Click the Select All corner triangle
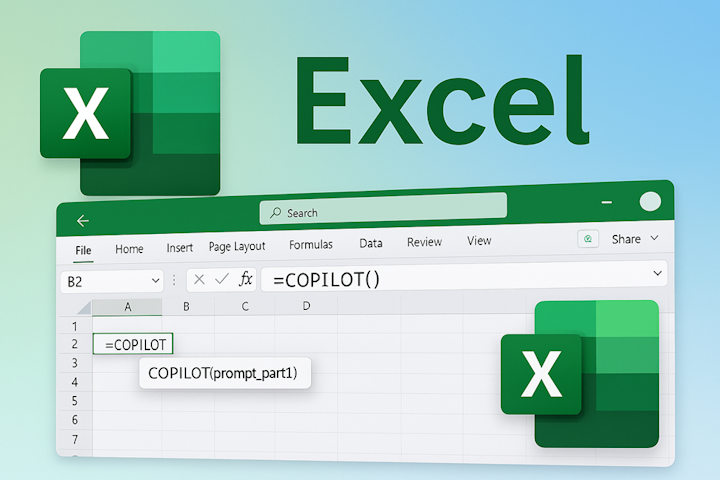The height and width of the screenshot is (480, 720). (84, 307)
